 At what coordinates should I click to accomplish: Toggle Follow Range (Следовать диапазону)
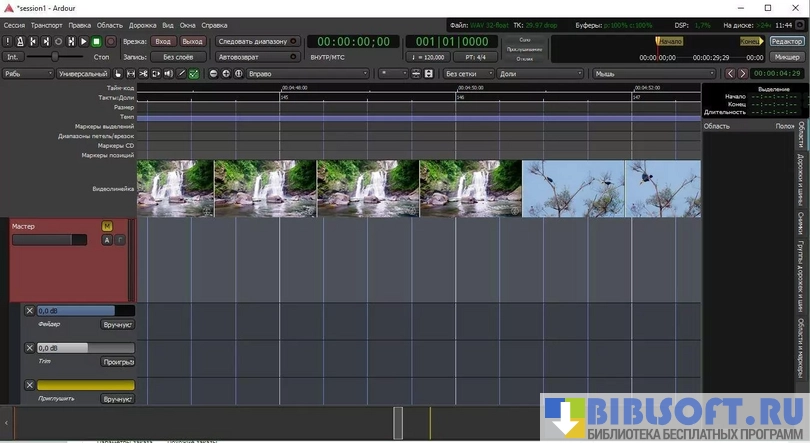[x=257, y=42]
